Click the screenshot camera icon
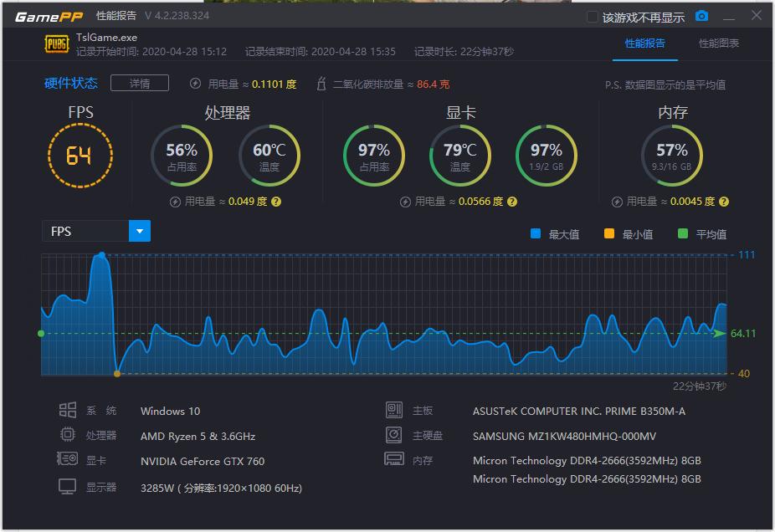Viewport: 775px width, 532px height. coord(703,14)
